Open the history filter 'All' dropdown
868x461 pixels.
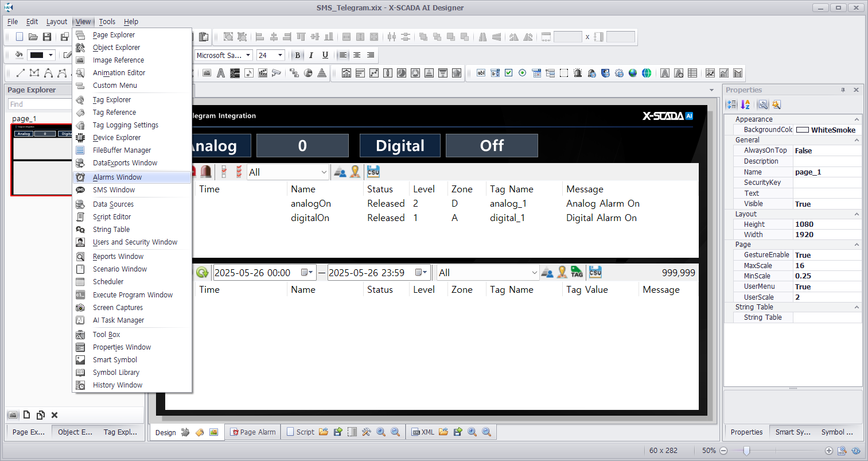(x=534, y=273)
